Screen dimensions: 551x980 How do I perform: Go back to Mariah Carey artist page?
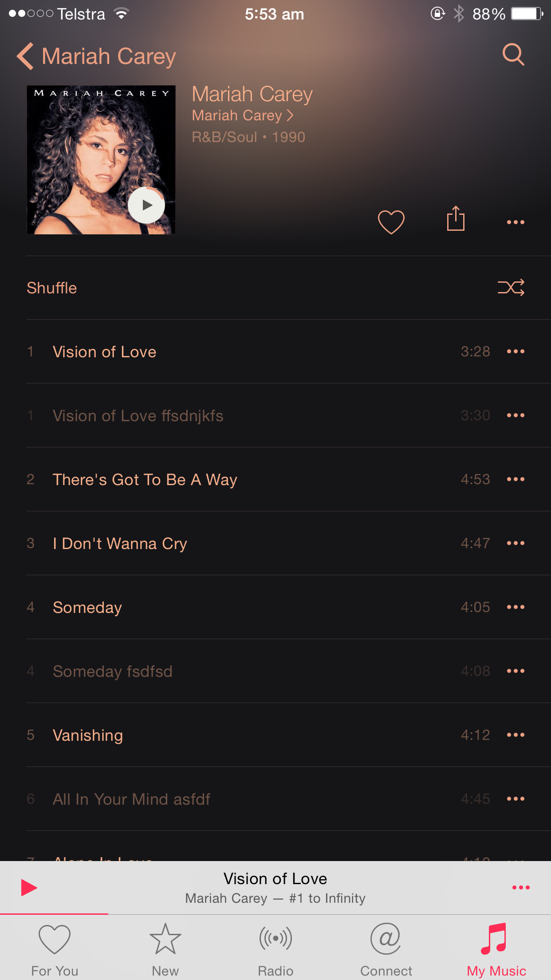(x=96, y=56)
